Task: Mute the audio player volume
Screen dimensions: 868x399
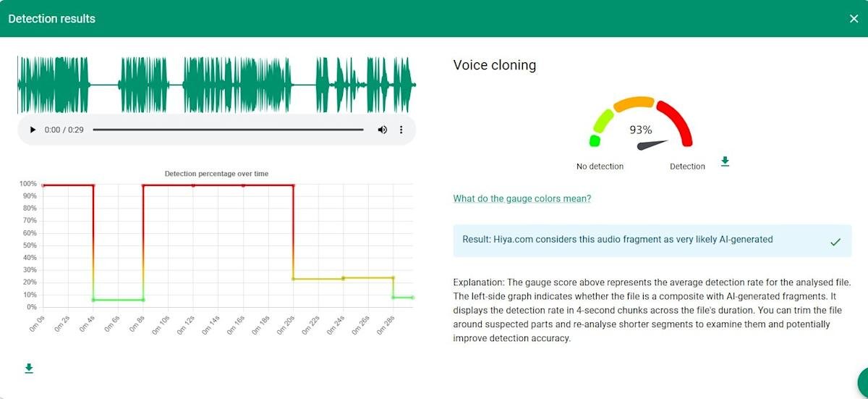Action: point(382,130)
